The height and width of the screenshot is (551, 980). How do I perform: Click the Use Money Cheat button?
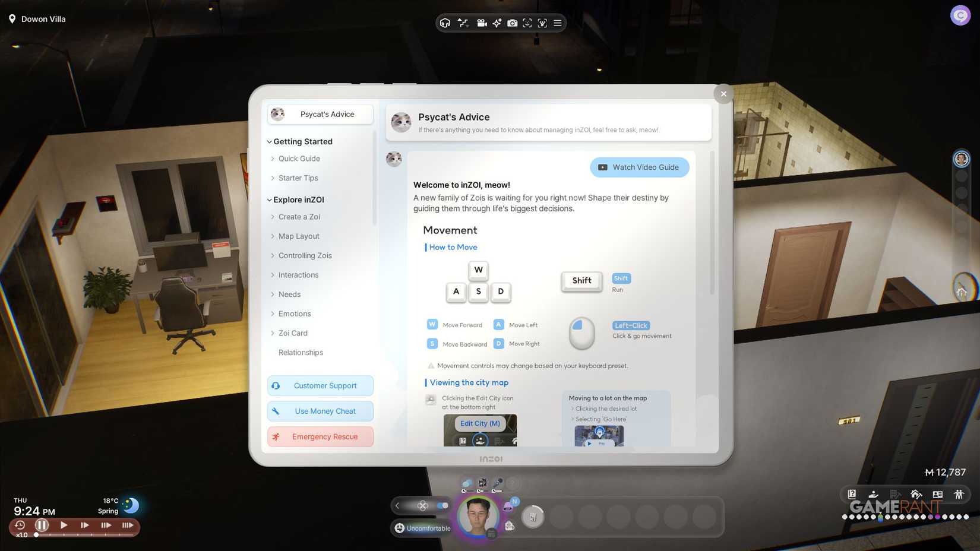click(x=320, y=411)
